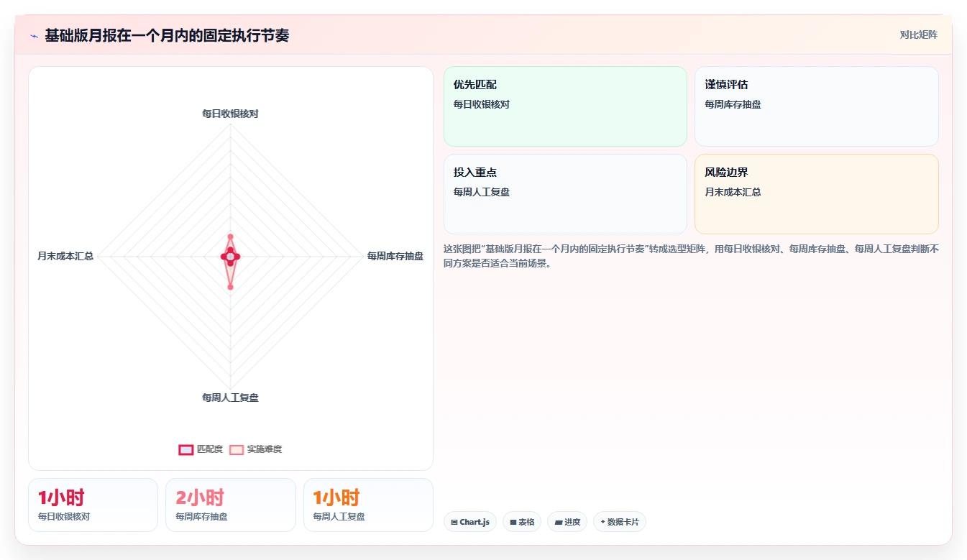Screen dimensions: 967x560
Task: Click the 每周库存抽盘 text in 谨慎评估 card
Action: coord(733,104)
